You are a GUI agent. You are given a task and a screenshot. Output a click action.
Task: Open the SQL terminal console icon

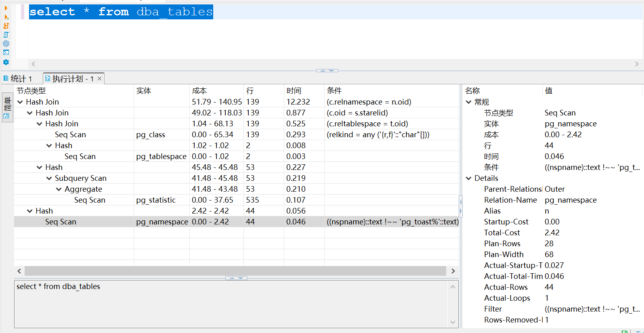(6, 52)
